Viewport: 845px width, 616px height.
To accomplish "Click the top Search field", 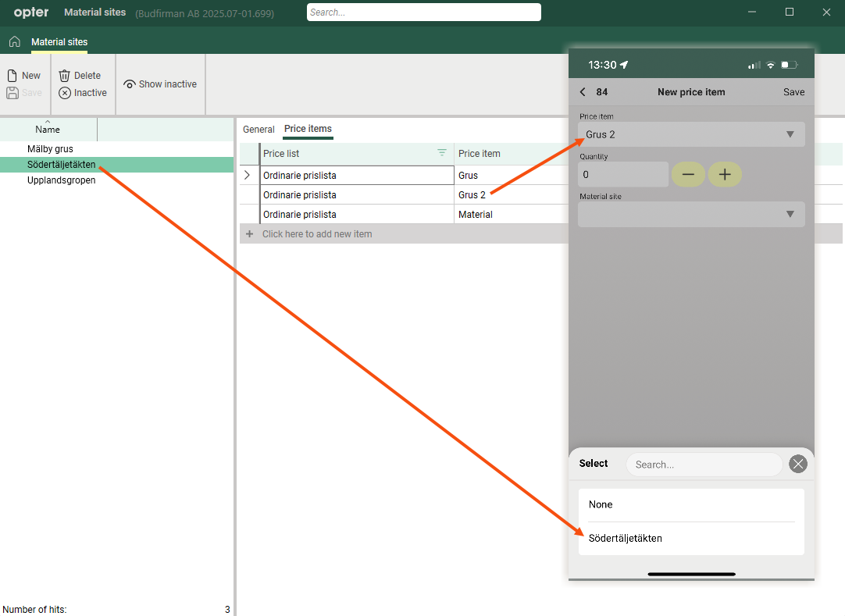I will coord(423,12).
